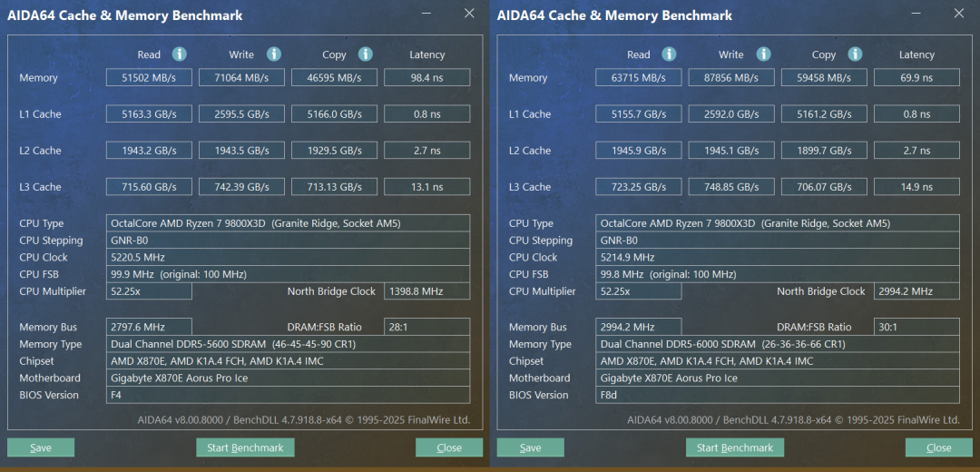The image size is (980, 472).
Task: Click L2 Cache copy 1899.7 GB/s
Action: click(x=824, y=150)
